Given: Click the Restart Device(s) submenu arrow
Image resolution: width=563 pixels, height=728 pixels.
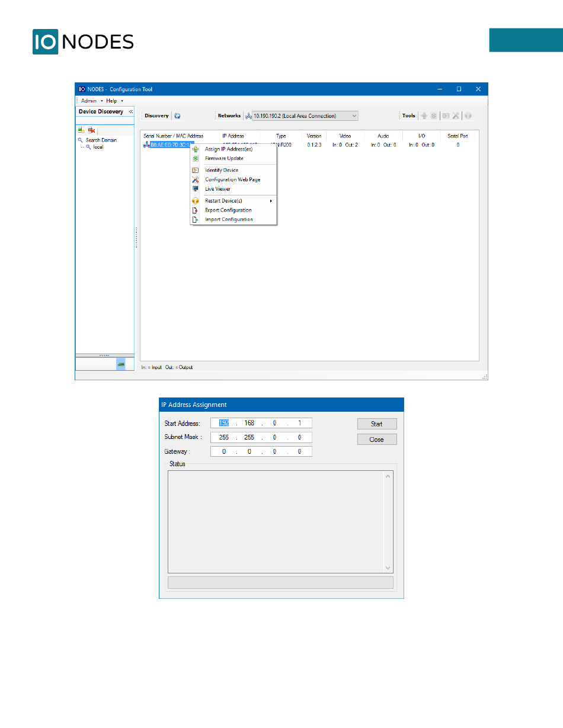Looking at the screenshot, I should pos(271,201).
